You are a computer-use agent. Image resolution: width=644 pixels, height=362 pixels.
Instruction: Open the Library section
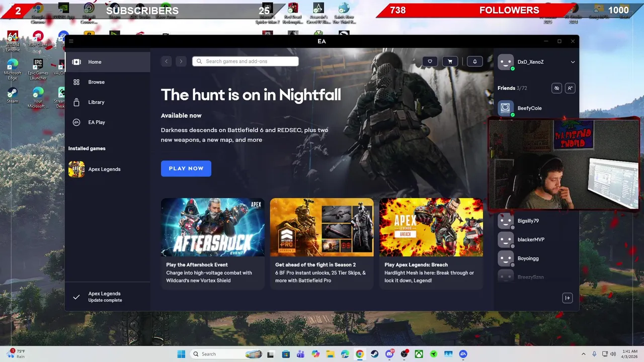pyautogui.click(x=108, y=102)
